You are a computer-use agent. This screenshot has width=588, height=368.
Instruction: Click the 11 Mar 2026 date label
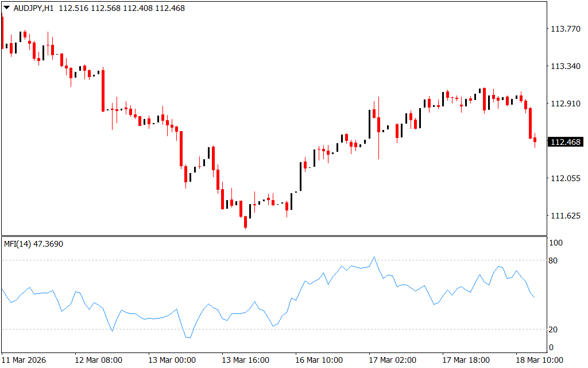click(x=25, y=360)
